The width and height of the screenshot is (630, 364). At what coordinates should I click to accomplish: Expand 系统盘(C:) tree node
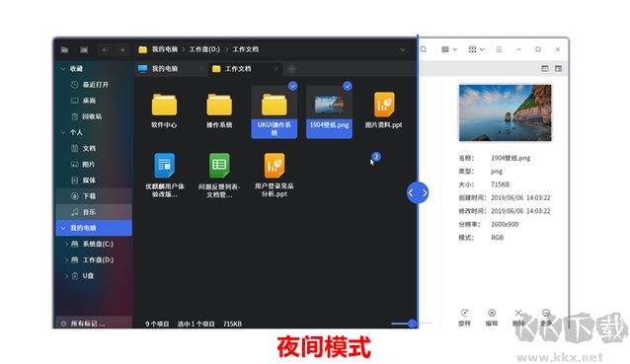[66, 244]
